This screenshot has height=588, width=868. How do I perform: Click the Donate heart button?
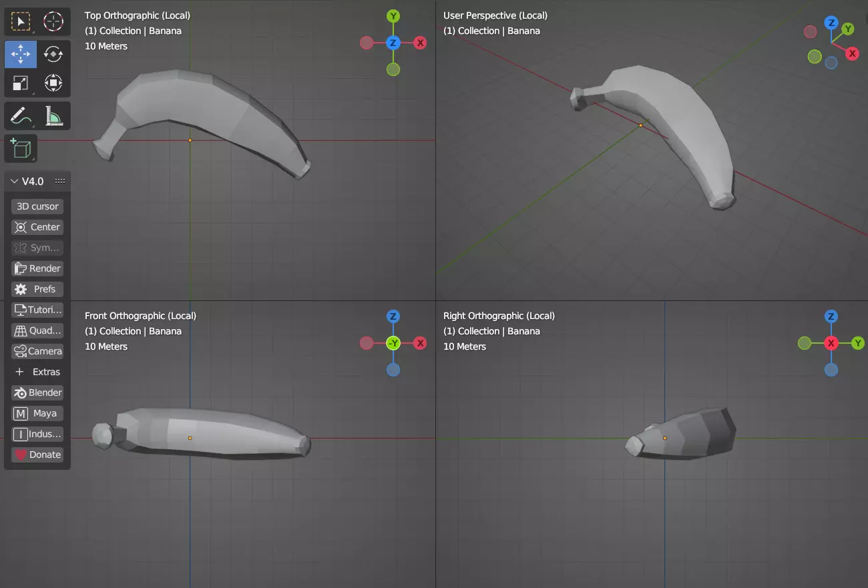click(37, 455)
